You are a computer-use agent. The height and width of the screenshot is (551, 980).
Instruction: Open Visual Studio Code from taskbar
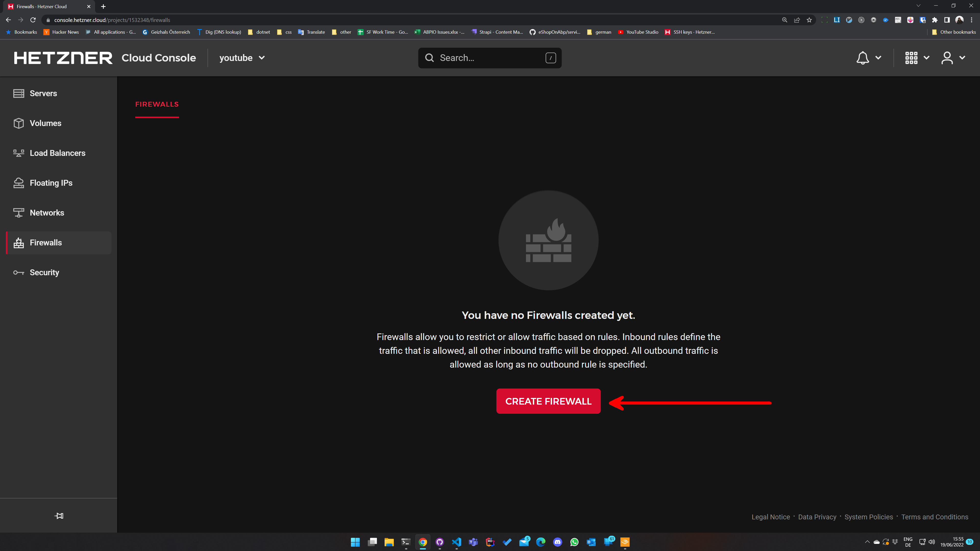pos(457,542)
